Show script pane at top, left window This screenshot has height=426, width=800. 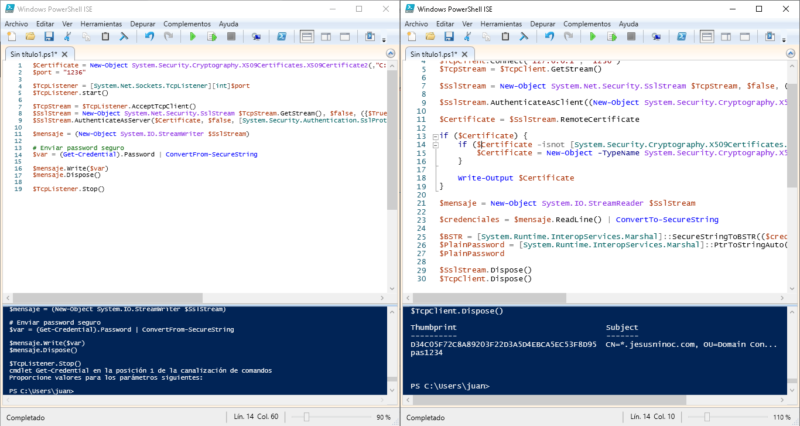pos(307,37)
